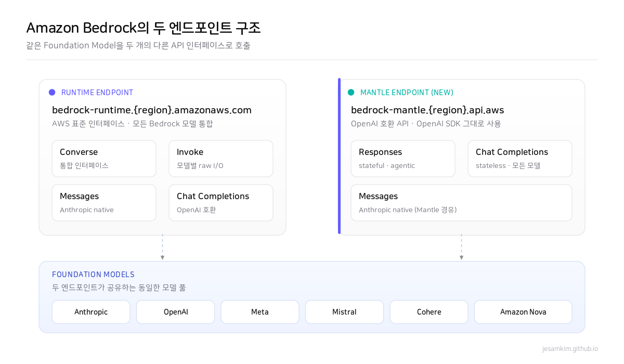This screenshot has width=624, height=364.
Task: Select the Invoke card (모델별 raw I/O)
Action: coord(221,159)
